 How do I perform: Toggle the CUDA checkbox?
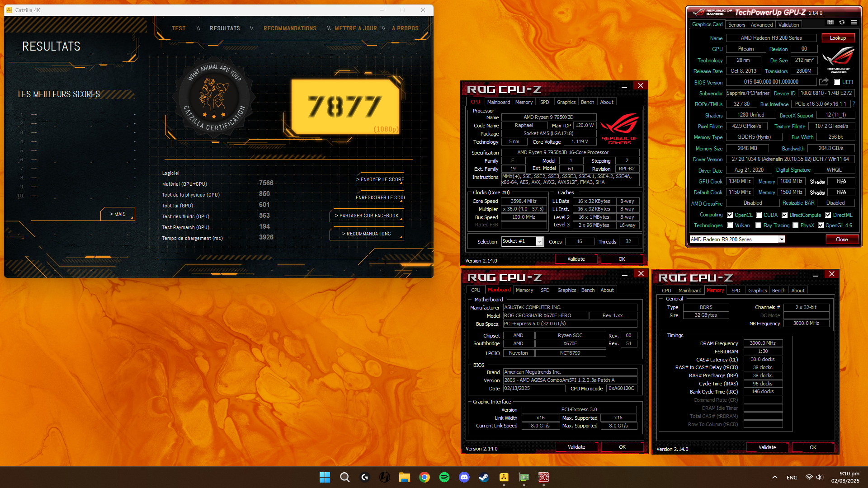(x=759, y=215)
